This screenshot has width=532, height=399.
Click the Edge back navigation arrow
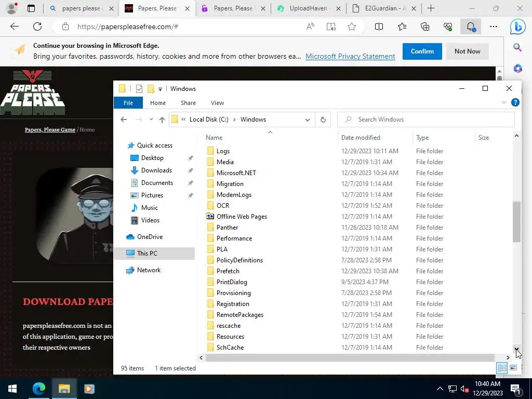(x=14, y=26)
